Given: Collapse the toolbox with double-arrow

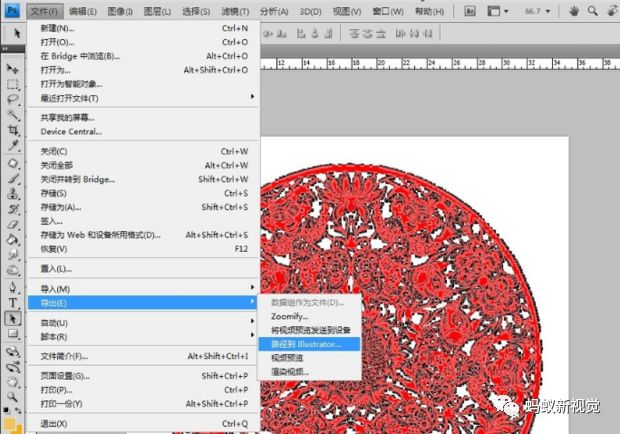Looking at the screenshot, I should pos(5,49).
